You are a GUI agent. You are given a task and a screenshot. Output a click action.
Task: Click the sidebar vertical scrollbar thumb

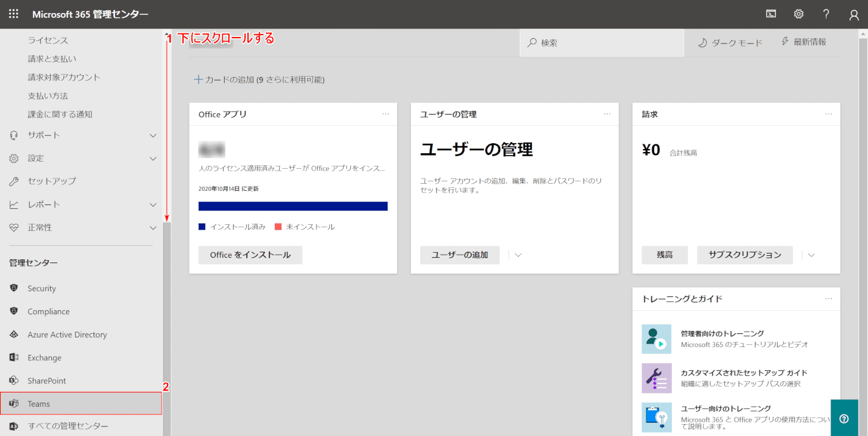click(167, 329)
